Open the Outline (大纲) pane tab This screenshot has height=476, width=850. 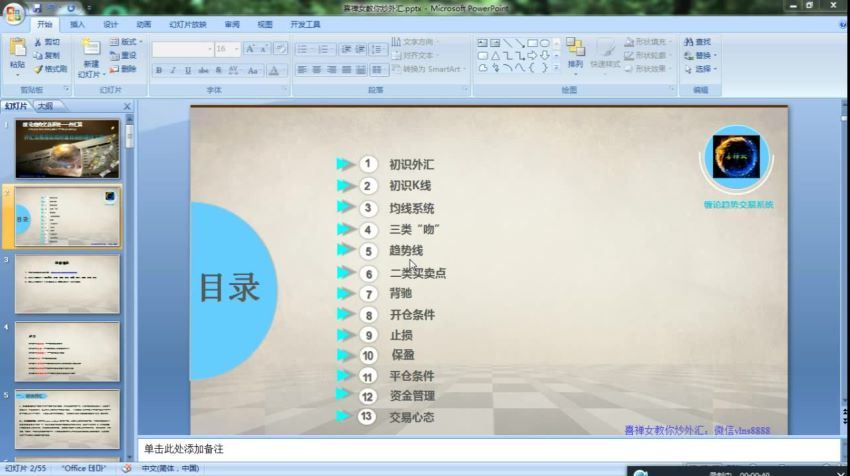43,105
